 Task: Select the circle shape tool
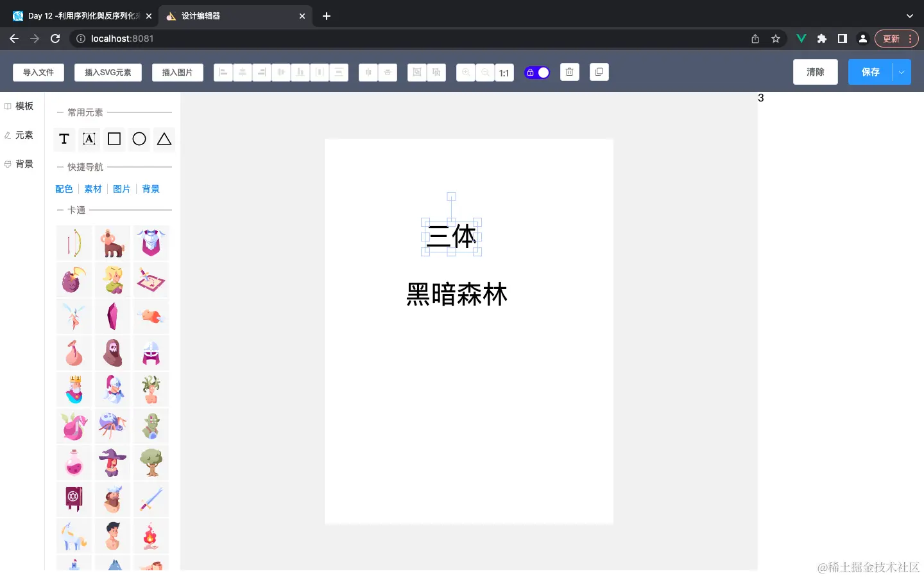139,139
